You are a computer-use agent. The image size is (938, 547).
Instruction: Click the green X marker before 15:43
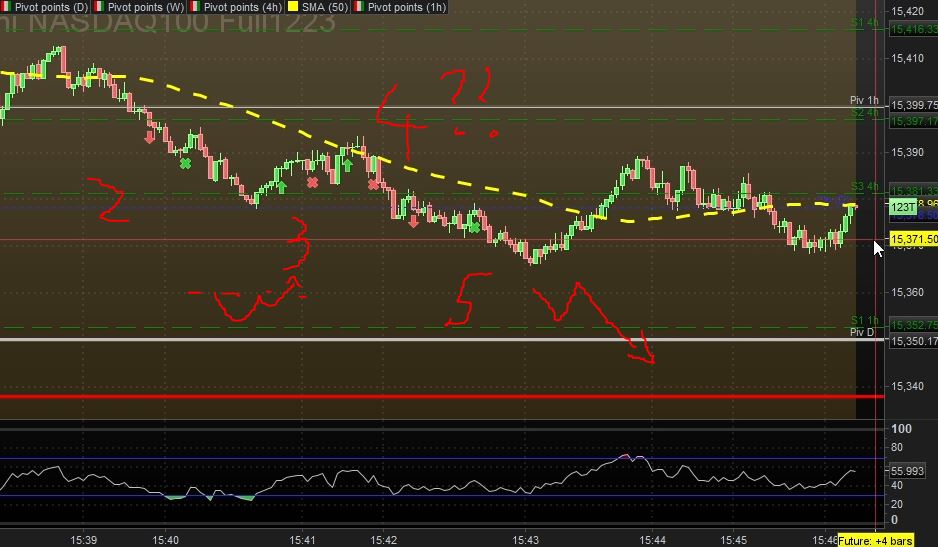pyautogui.click(x=474, y=227)
